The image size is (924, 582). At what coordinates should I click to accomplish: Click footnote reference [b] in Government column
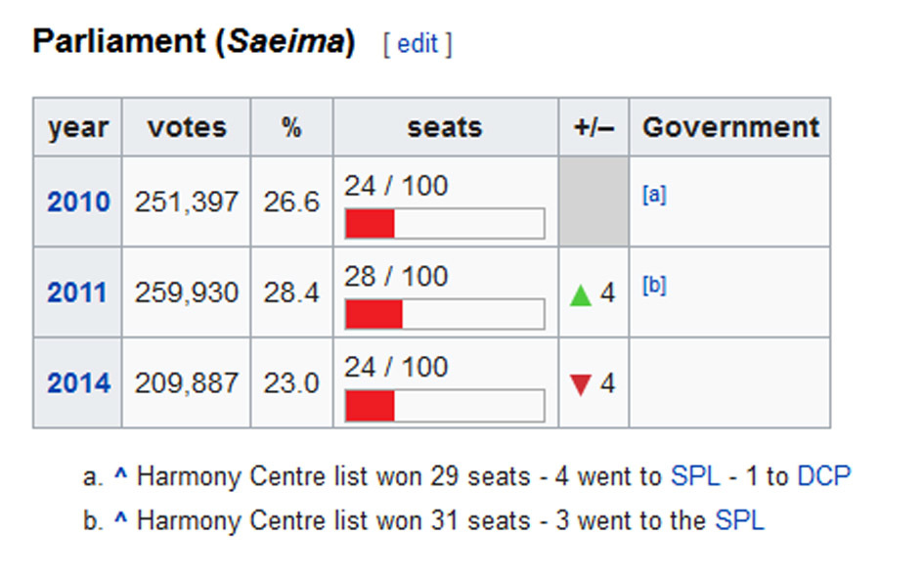(x=654, y=286)
